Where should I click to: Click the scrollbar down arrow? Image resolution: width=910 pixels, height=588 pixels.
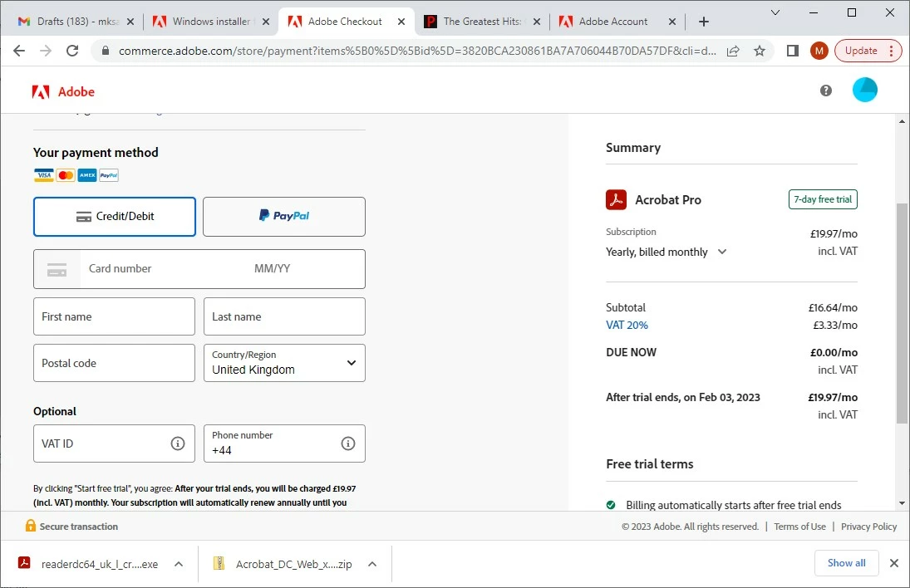[902, 503]
